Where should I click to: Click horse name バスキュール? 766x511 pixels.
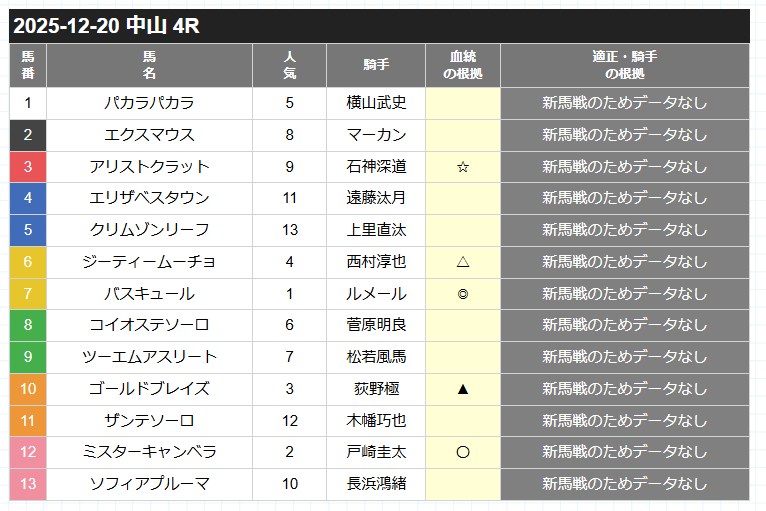[x=149, y=294]
